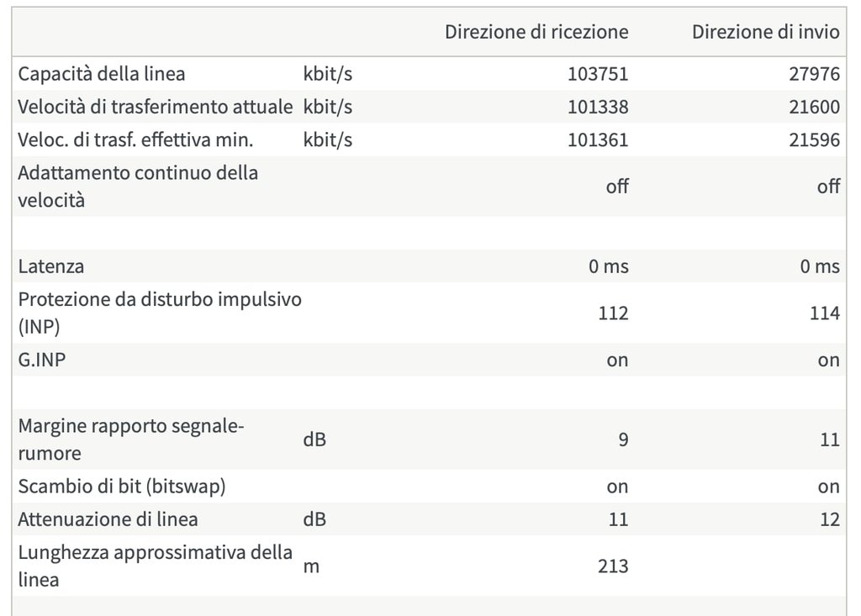Click the minimum effective receive value 101361

click(598, 140)
